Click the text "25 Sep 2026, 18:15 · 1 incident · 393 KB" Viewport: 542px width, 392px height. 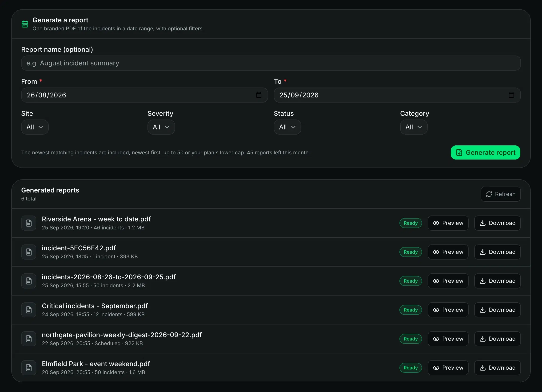[90, 257]
